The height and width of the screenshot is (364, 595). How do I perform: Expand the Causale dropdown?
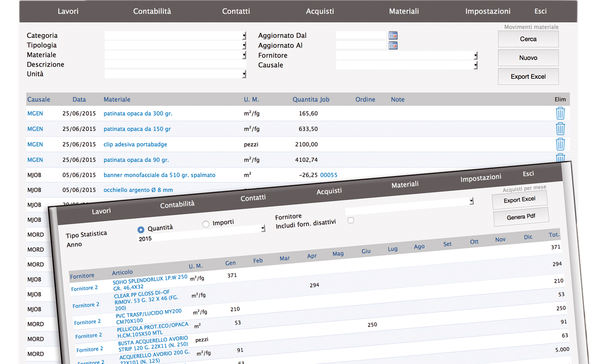475,65
